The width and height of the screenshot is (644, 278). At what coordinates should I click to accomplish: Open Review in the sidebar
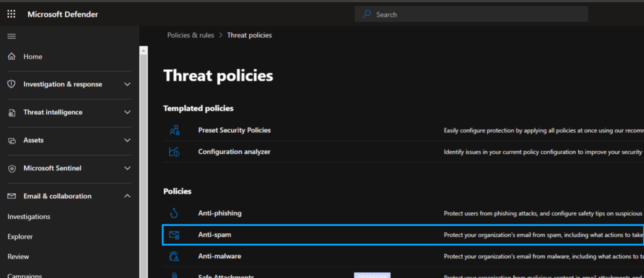(18, 257)
